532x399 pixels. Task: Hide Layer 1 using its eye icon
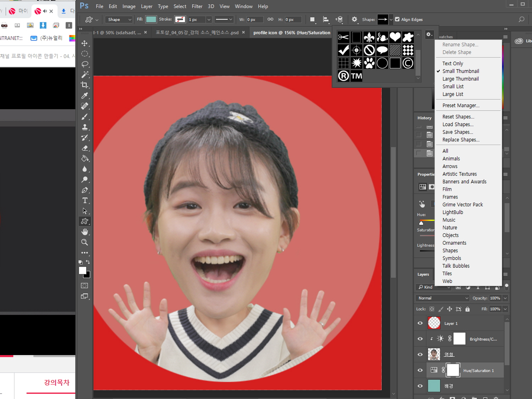click(x=420, y=323)
